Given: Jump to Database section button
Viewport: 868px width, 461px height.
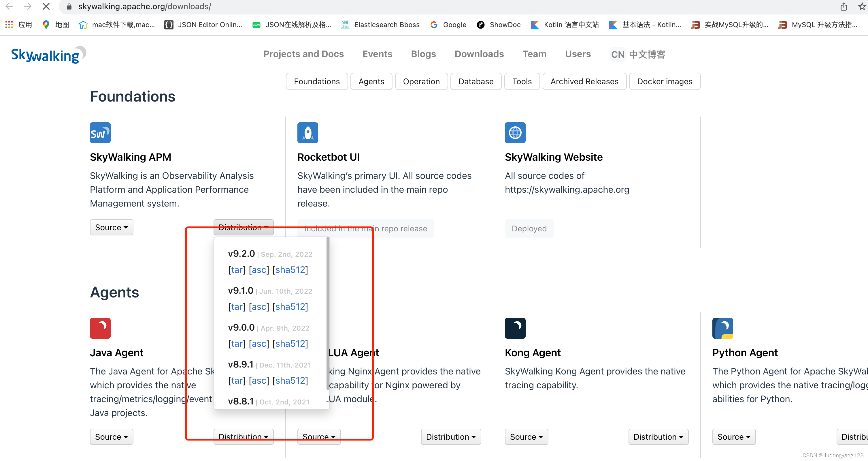Looking at the screenshot, I should click(476, 81).
